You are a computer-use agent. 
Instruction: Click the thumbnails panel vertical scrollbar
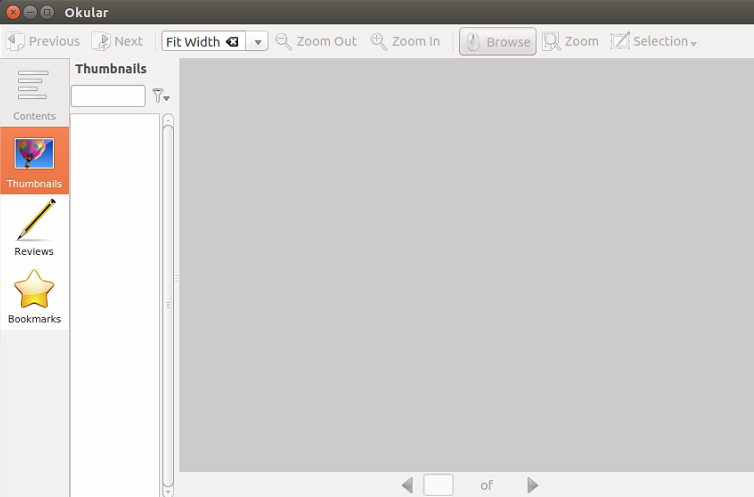tap(168, 306)
